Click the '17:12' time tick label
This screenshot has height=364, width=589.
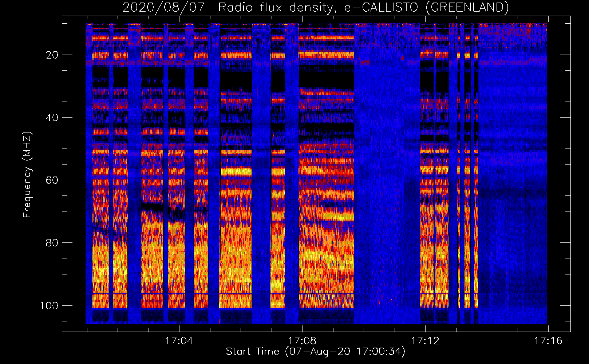(x=425, y=341)
